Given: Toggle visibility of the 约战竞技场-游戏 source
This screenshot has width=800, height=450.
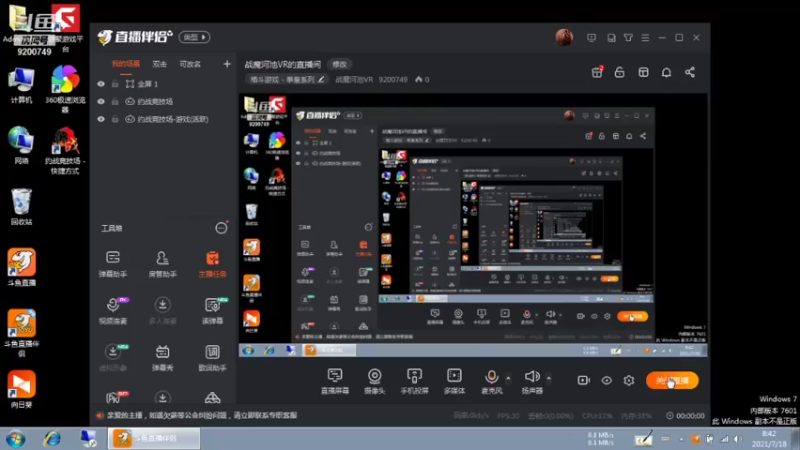Looking at the screenshot, I should tap(101, 119).
